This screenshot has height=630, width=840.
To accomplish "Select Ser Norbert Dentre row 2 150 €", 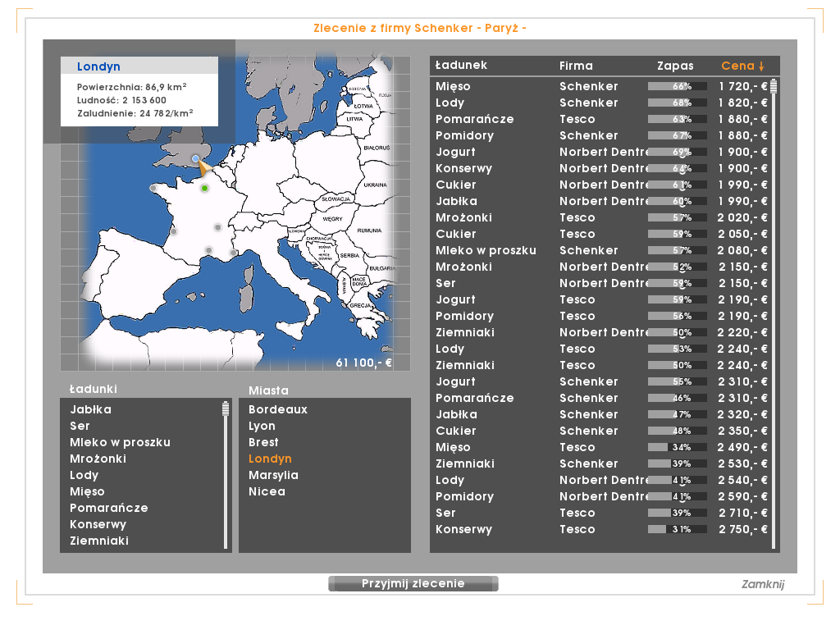I will (x=601, y=283).
